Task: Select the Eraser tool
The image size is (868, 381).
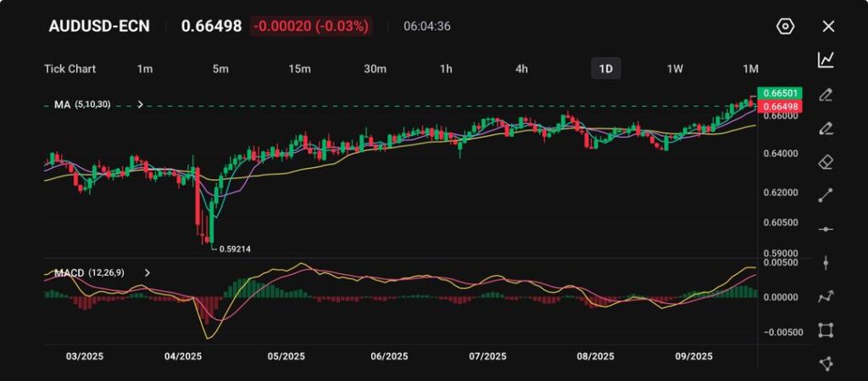Action: pos(826,162)
